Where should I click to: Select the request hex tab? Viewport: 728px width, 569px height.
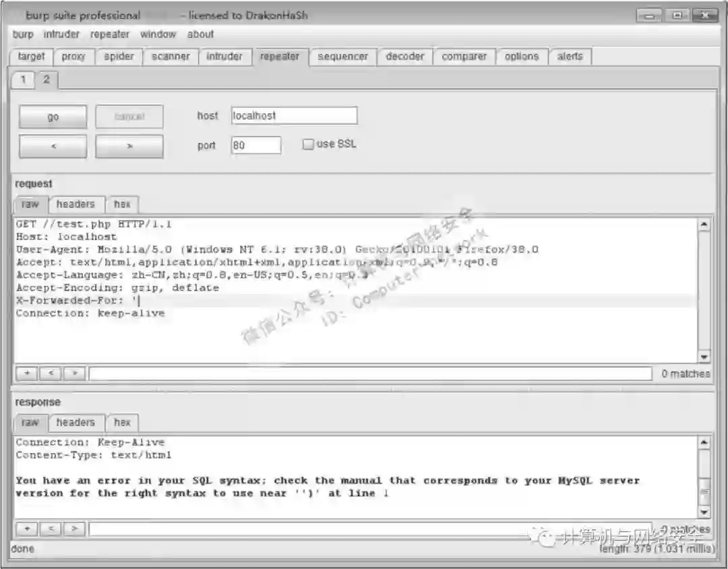122,204
